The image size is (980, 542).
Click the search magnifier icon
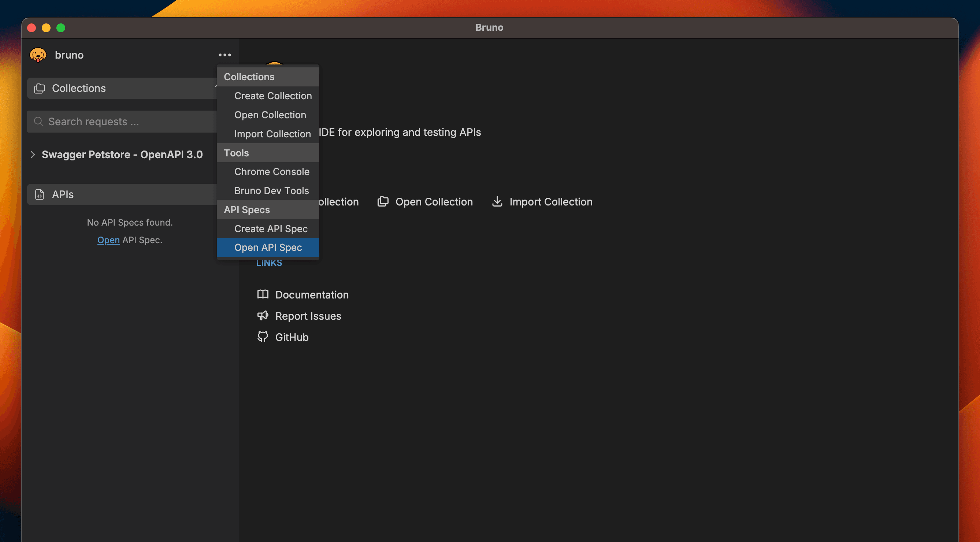(38, 122)
